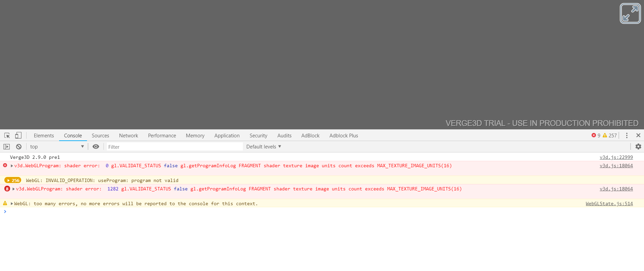Switch to the Application tab
The width and height of the screenshot is (644, 271).
click(227, 136)
